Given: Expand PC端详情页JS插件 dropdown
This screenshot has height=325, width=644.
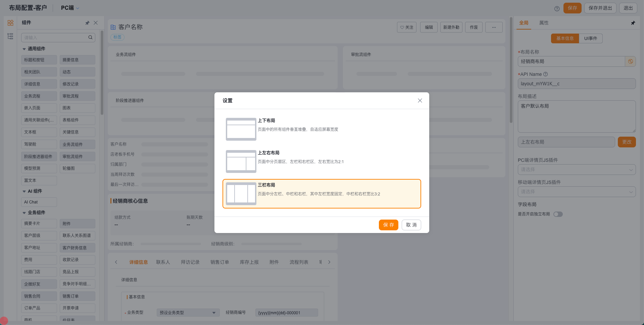Looking at the screenshot, I should 576,170.
